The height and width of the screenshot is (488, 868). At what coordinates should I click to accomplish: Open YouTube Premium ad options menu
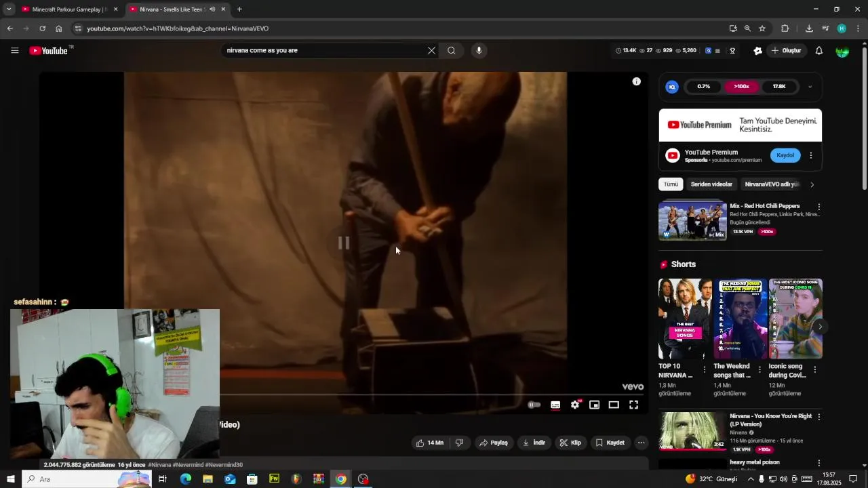click(x=810, y=155)
